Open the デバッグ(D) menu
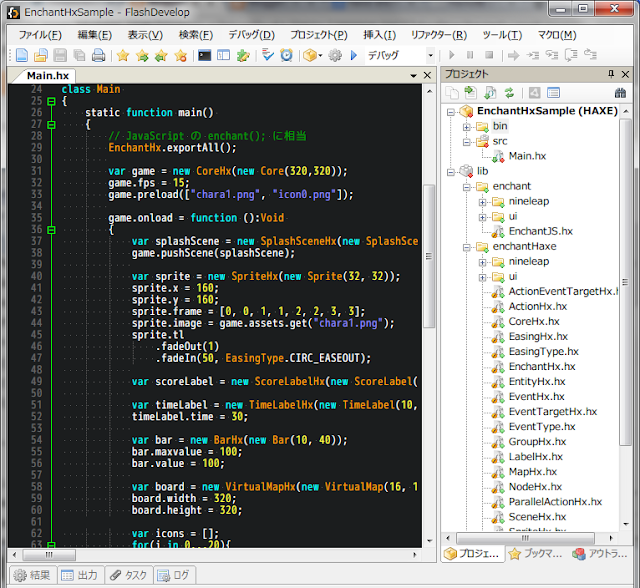 pyautogui.click(x=251, y=35)
